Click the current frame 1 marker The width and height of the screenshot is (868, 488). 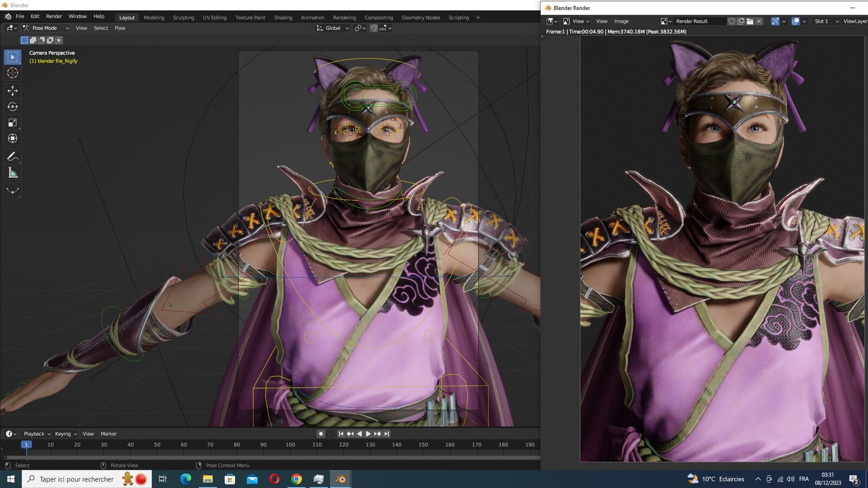pos(25,445)
